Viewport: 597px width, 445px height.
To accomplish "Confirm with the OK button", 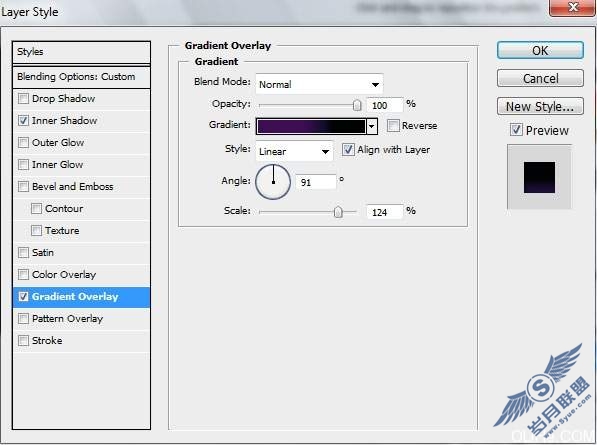I will [540, 50].
